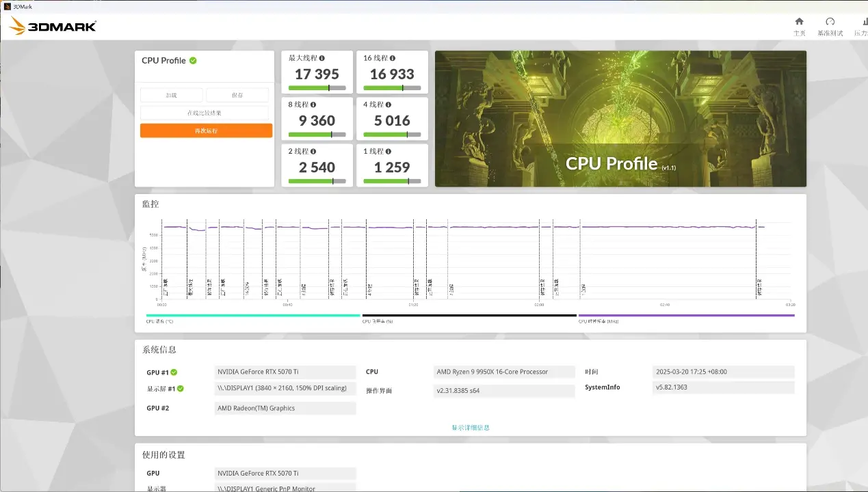Click the 监控 monitoring heading
This screenshot has height=492, width=868.
[150, 204]
